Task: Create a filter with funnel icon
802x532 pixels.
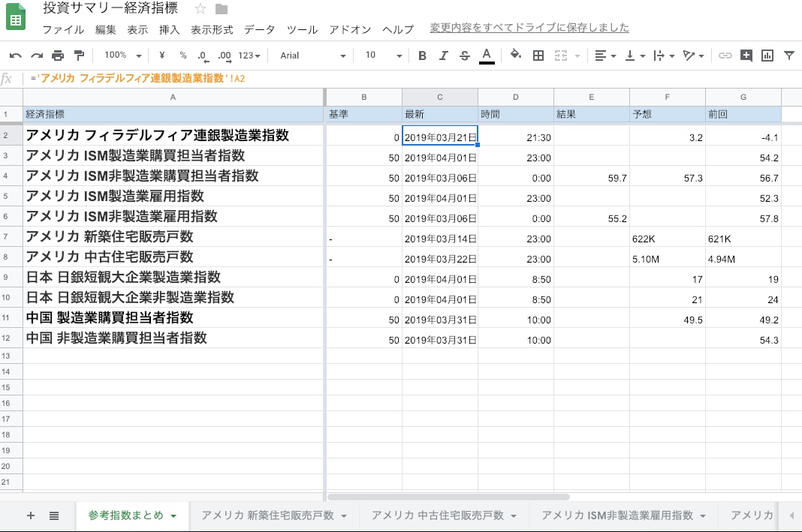Action: [x=789, y=56]
